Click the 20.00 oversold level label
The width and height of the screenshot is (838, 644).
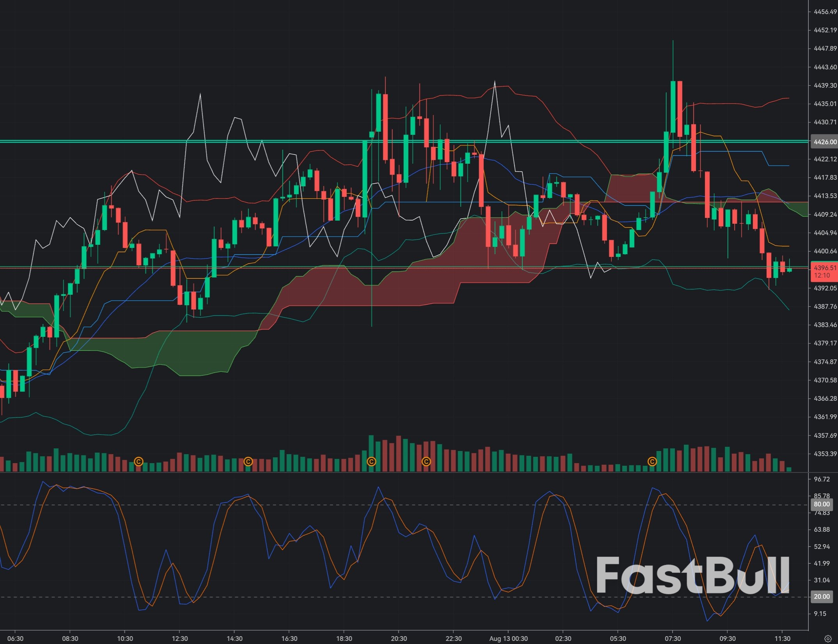pyautogui.click(x=822, y=596)
